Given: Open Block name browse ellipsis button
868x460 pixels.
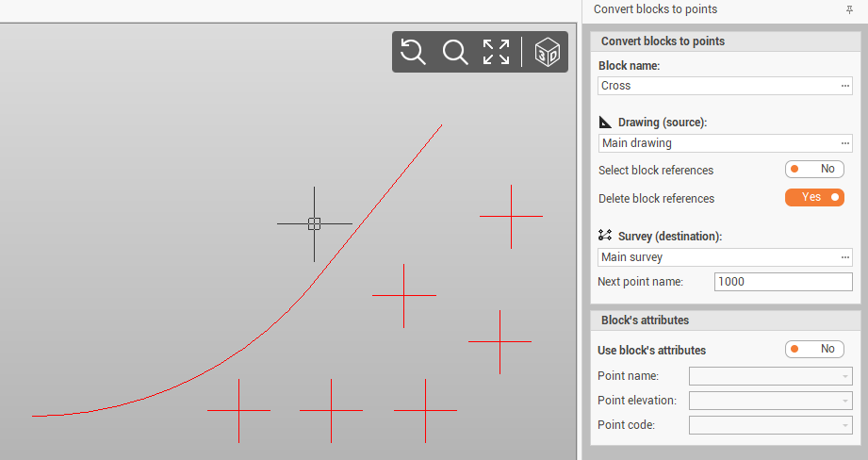Looking at the screenshot, I should click(x=845, y=86).
